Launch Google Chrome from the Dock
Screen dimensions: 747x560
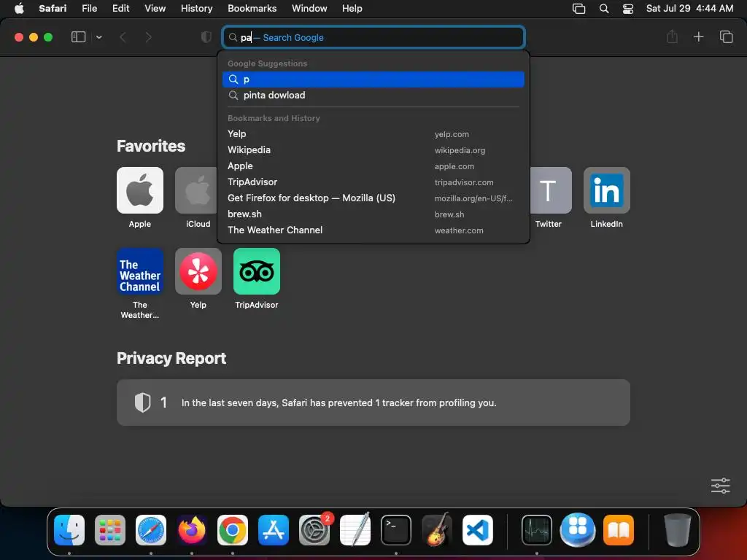click(233, 529)
